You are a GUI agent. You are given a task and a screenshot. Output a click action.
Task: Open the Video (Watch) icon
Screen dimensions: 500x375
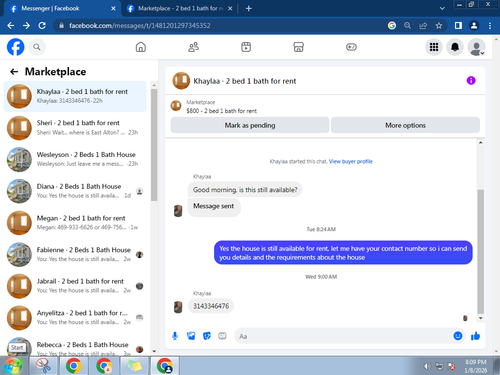pos(246,47)
